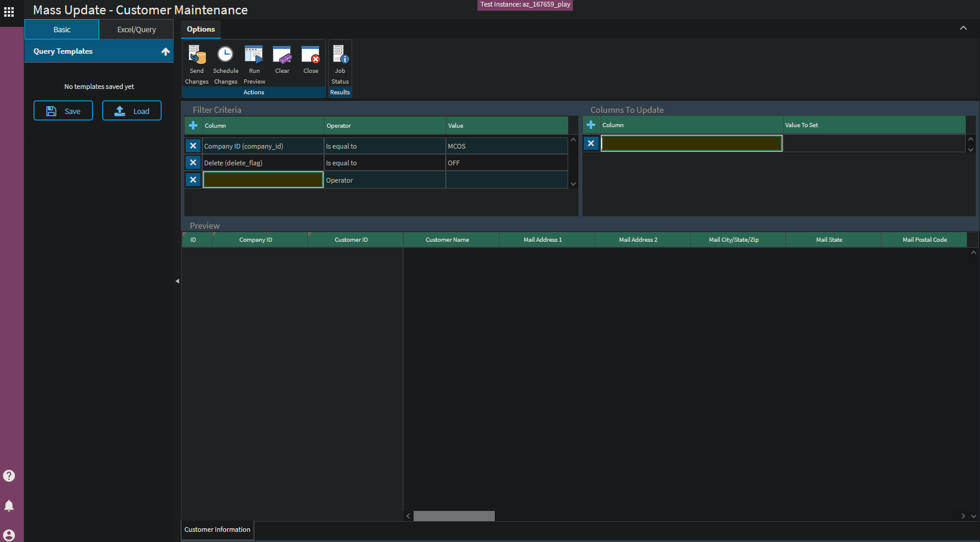Save the query template
This screenshot has height=542, width=980.
click(63, 111)
